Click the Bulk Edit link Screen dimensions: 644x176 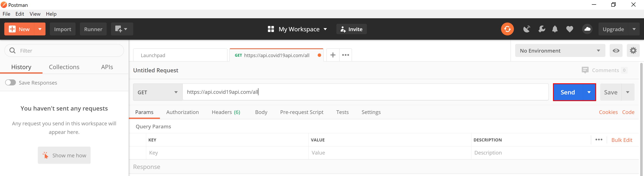tap(621, 140)
